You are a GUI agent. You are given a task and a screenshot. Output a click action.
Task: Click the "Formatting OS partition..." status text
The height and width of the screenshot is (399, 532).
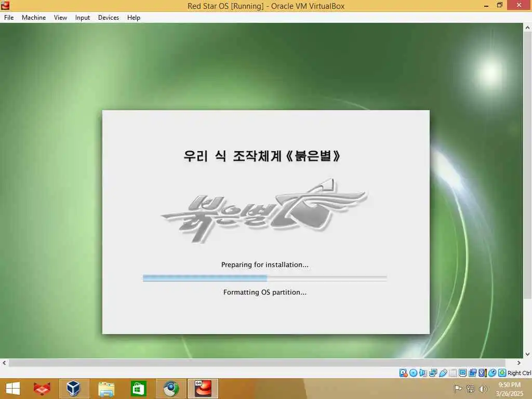[x=265, y=292]
